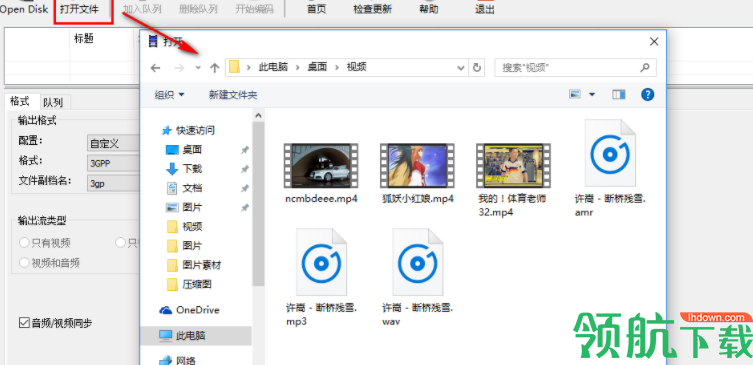Go up one folder level arrow
This screenshot has height=365, width=753.
click(x=215, y=68)
